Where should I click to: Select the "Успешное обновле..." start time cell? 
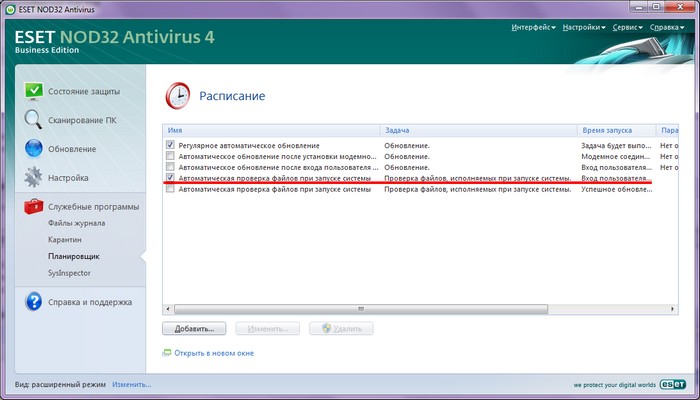coord(617,189)
